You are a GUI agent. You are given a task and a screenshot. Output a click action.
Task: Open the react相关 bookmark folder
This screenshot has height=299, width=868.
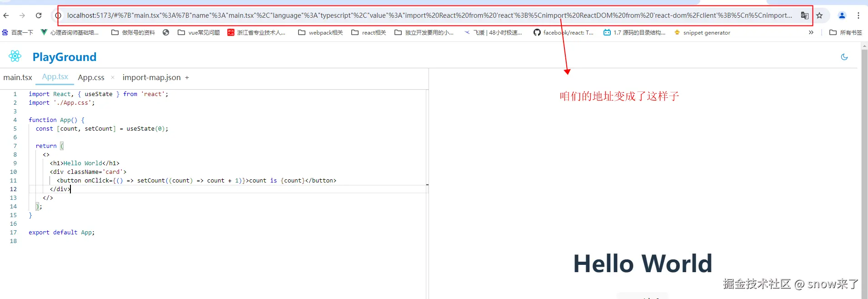click(369, 32)
